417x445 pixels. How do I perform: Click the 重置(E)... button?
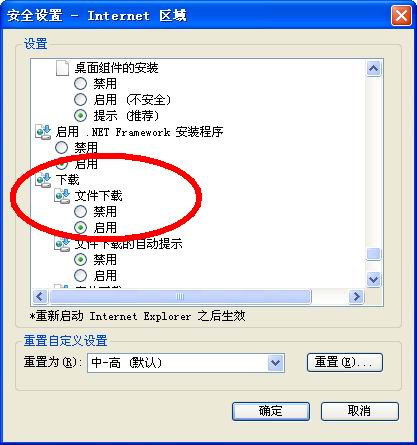tap(345, 362)
